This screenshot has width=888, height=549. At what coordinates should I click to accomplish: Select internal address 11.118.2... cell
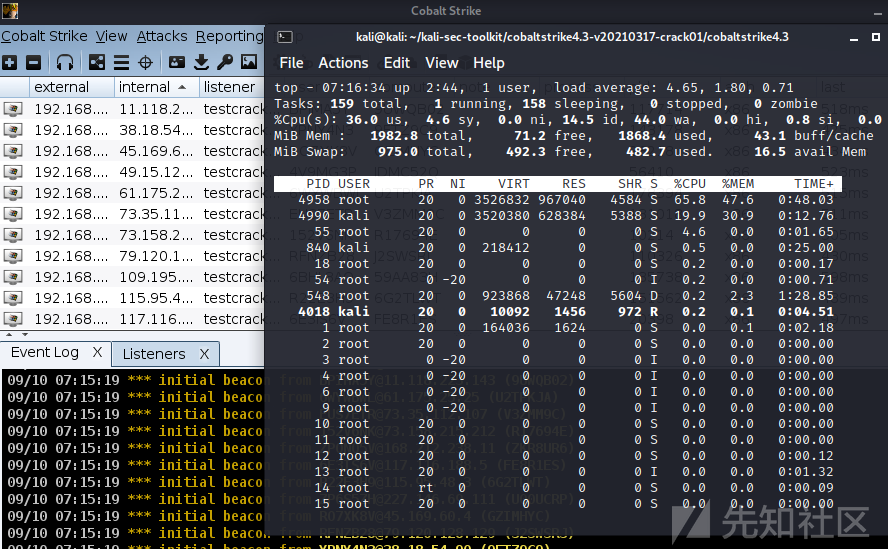tap(156, 109)
